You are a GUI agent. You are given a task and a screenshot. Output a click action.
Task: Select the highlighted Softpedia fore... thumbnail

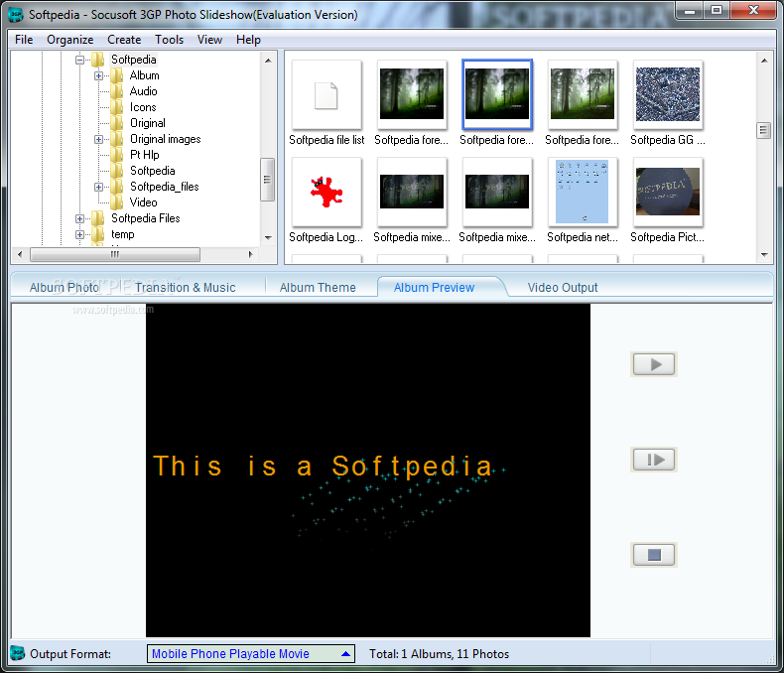pyautogui.click(x=497, y=95)
